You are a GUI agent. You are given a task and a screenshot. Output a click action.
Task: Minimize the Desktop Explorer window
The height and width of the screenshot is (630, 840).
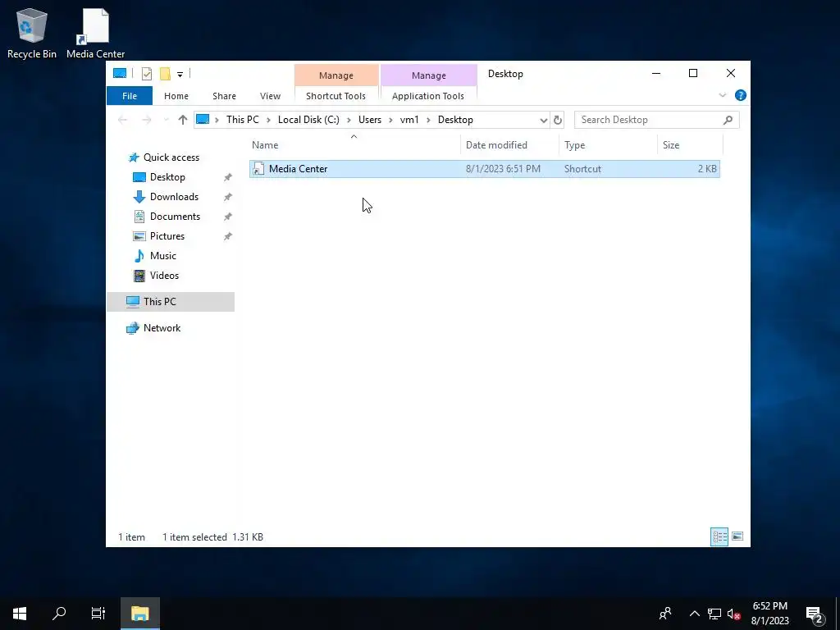coord(656,73)
